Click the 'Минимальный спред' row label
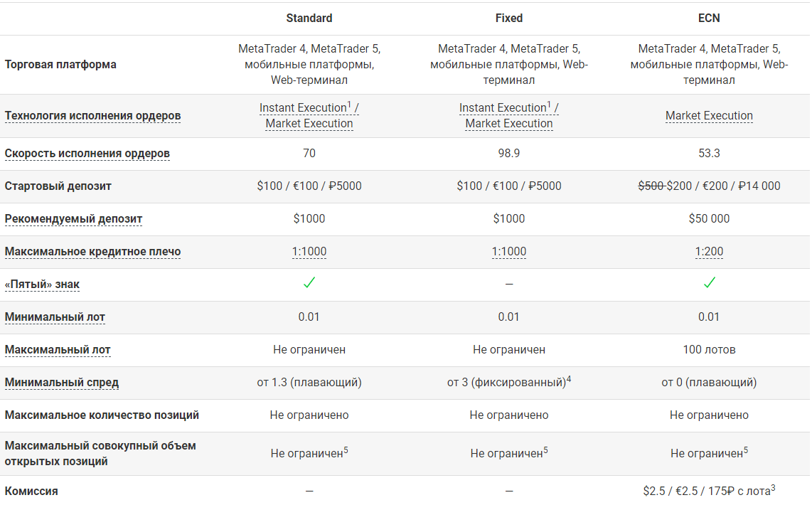 [62, 383]
